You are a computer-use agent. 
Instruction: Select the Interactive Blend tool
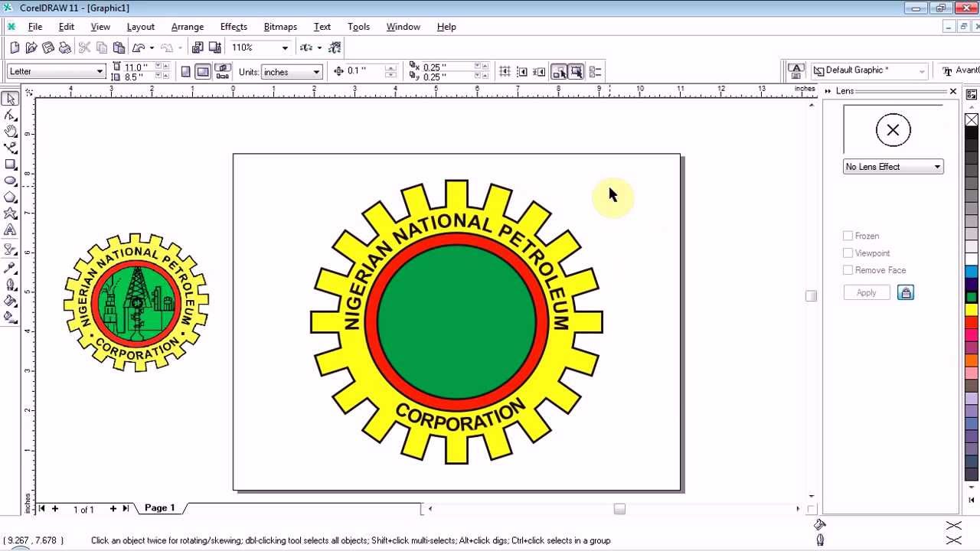point(10,249)
